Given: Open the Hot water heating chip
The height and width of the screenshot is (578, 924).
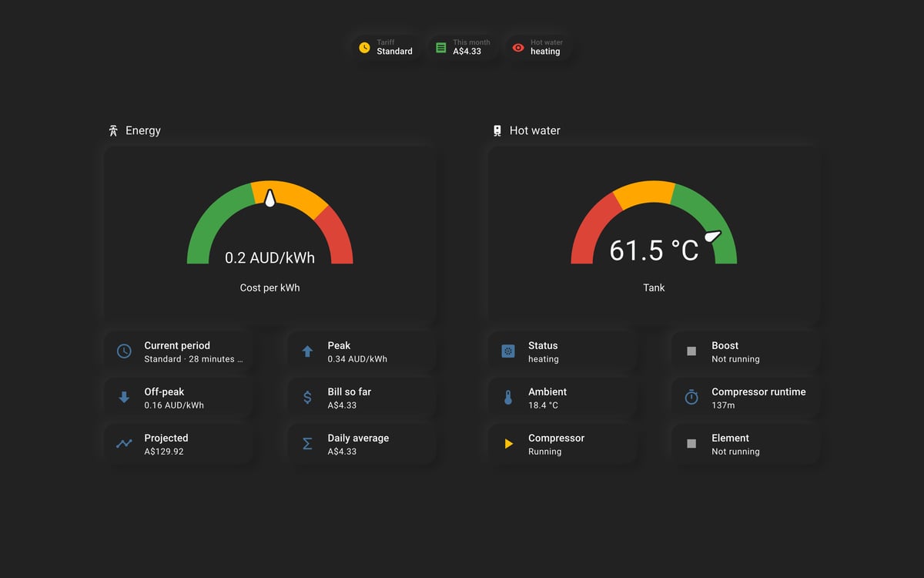Looking at the screenshot, I should [x=538, y=48].
